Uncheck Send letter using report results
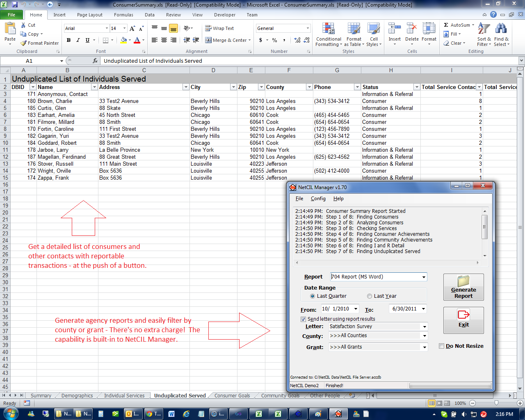 click(x=304, y=319)
